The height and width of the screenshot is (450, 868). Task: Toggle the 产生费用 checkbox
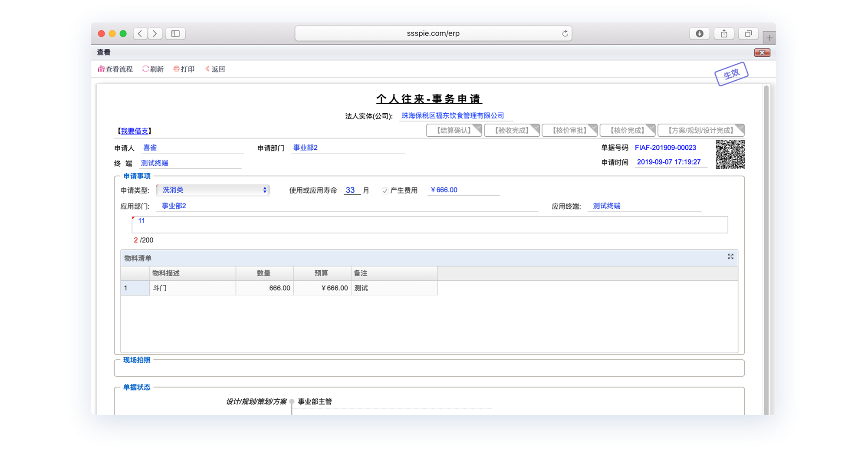385,191
